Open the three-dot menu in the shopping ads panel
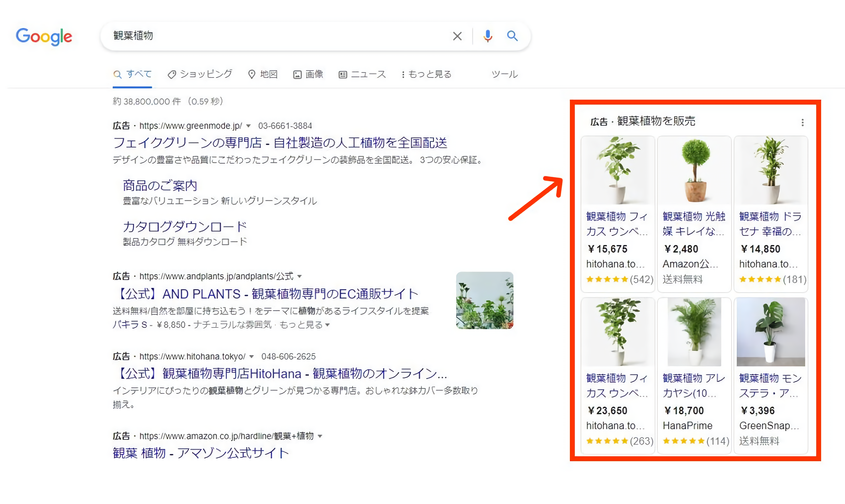The image size is (845, 504). (802, 122)
